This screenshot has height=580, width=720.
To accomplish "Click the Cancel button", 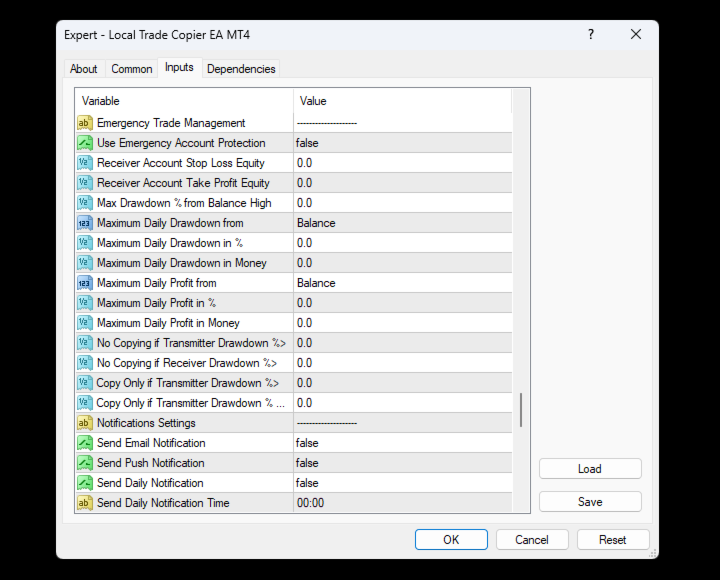I will coord(532,540).
